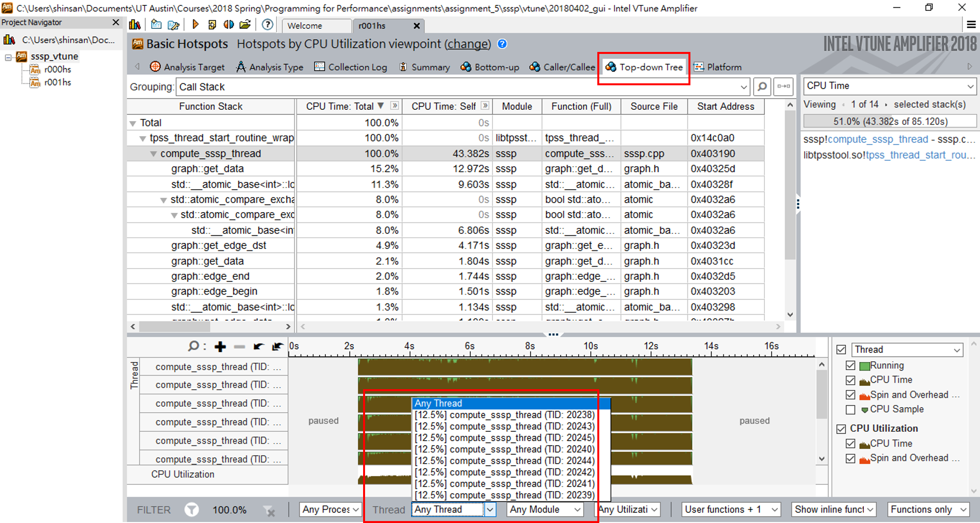Toggle the Thread legend checkbox
This screenshot has width=980, height=523.
(x=841, y=349)
